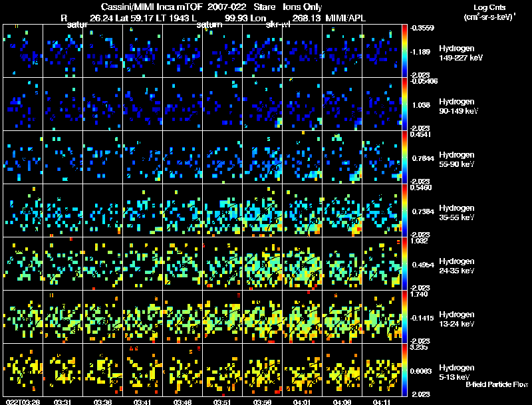Click the 'MIMI/APL' label in the header
Viewport: 532px width, 405px height.
tap(345, 18)
